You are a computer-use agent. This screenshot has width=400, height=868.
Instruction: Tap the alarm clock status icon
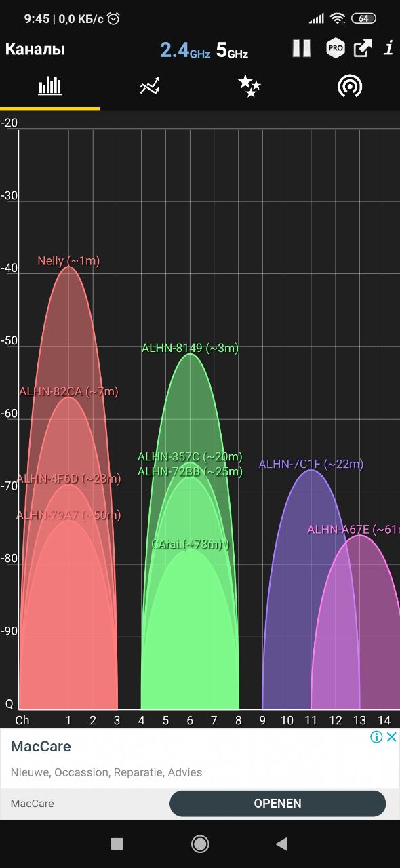[113, 18]
